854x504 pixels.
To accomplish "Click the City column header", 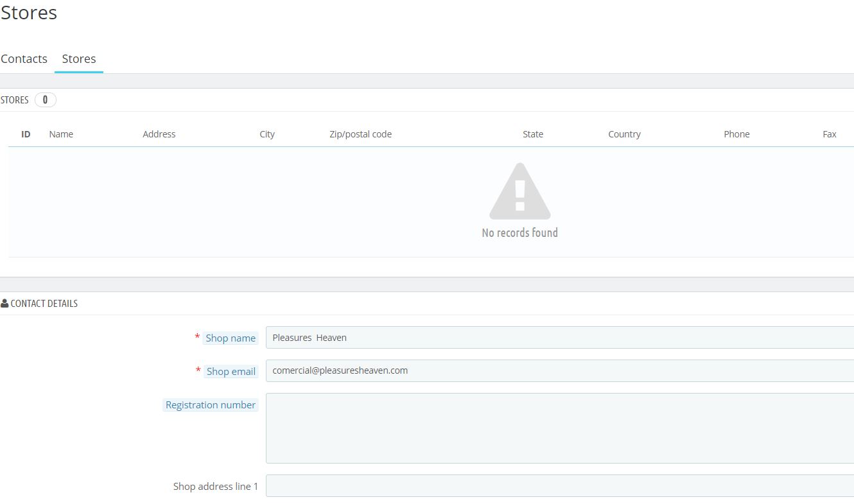I will (x=267, y=134).
